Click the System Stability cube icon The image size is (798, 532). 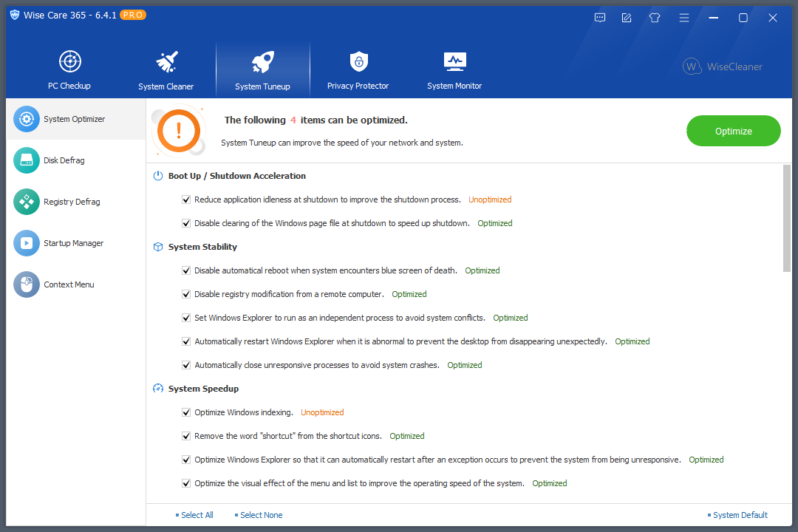click(x=158, y=247)
